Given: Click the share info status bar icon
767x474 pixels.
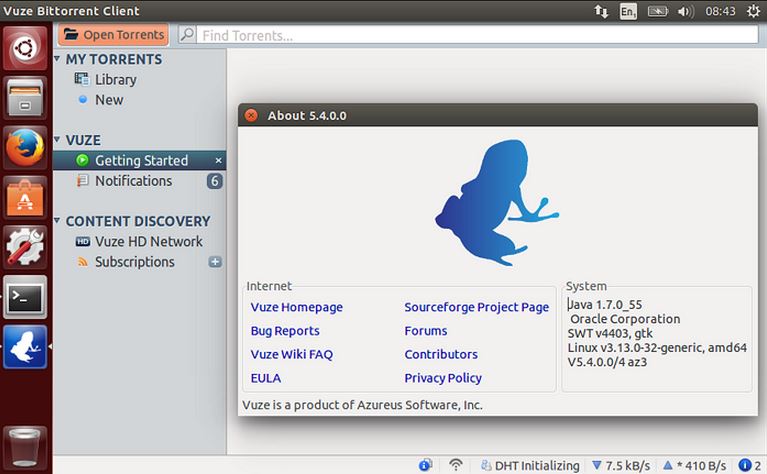Looking at the screenshot, I should coord(426,465).
